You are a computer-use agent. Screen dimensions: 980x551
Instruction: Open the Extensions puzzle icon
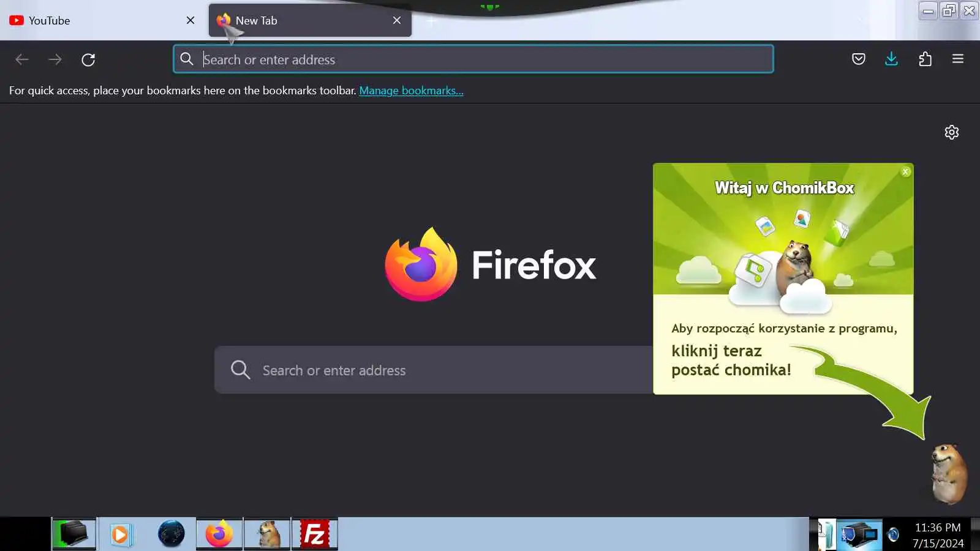[925, 59]
